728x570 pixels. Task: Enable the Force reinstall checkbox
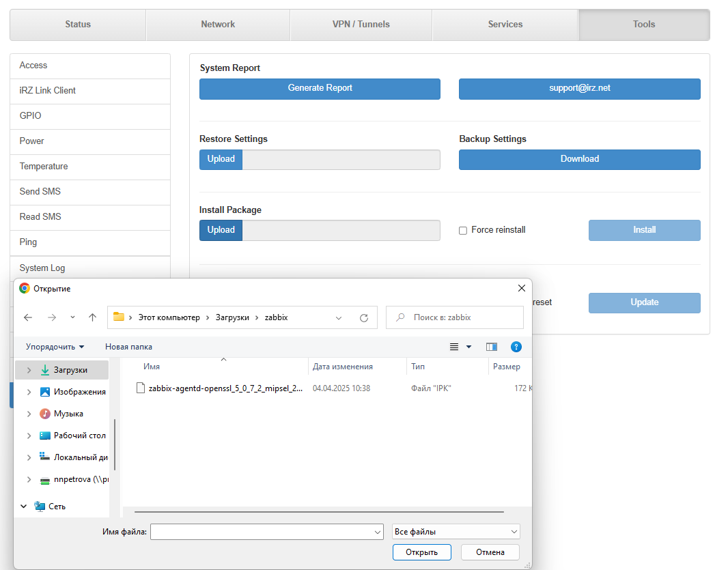point(462,230)
